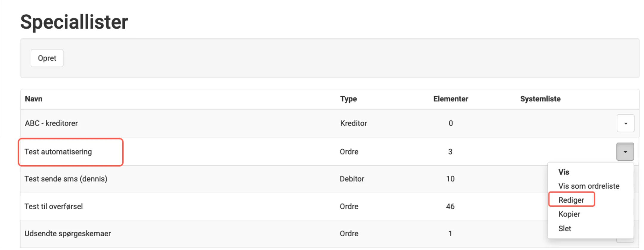This screenshot has width=644, height=250.
Task: Choose Vis som ordreliste menu option
Action: 588,186
